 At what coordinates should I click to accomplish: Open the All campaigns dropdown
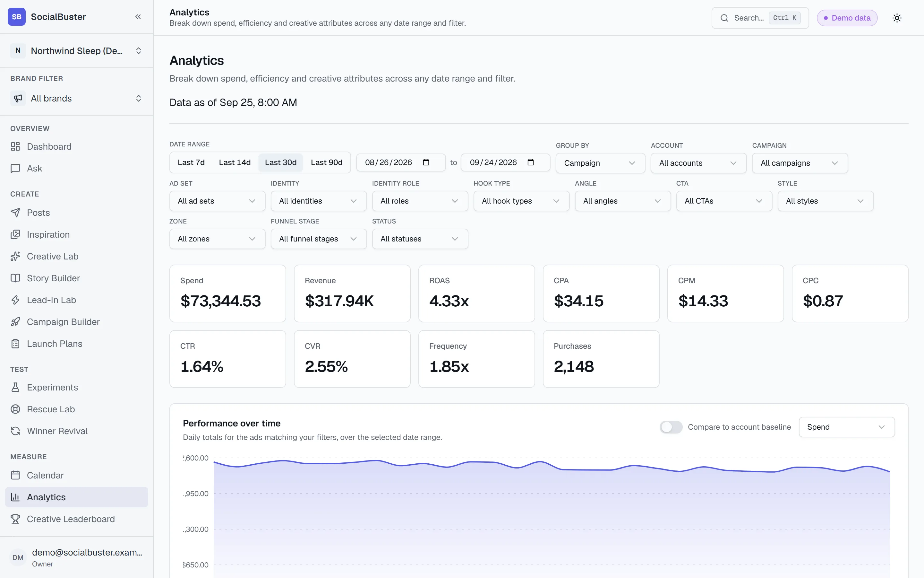click(800, 163)
